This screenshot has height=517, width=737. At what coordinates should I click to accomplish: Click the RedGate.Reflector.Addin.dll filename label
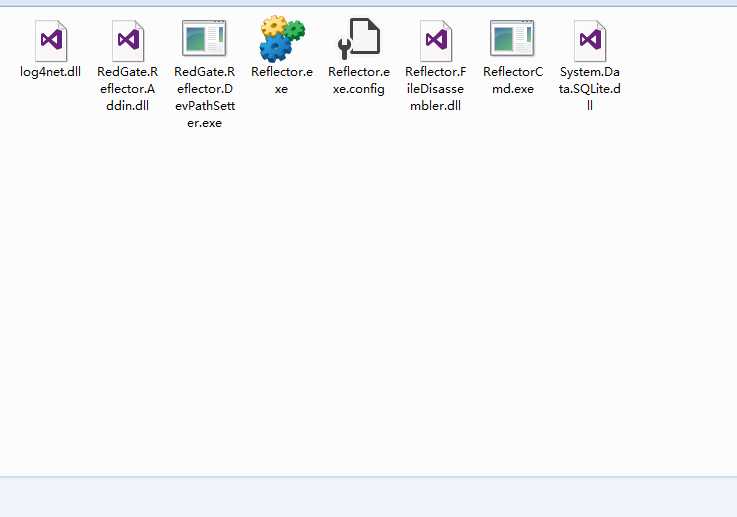tap(127, 89)
